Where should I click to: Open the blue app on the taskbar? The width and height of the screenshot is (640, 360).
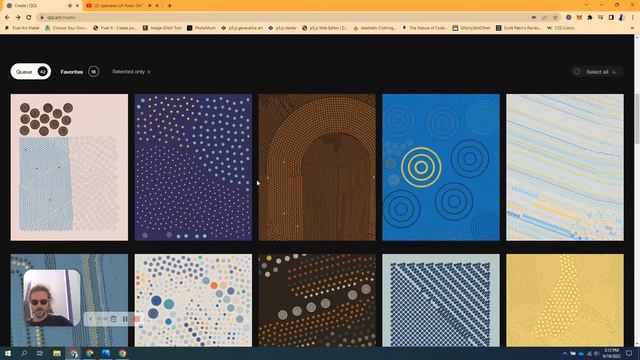tap(106, 353)
